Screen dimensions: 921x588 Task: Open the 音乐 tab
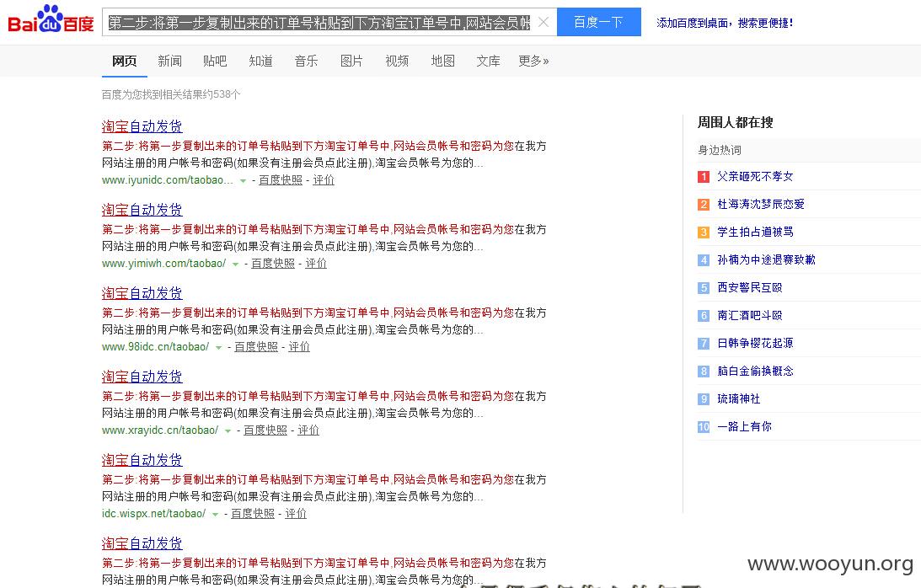tap(306, 61)
